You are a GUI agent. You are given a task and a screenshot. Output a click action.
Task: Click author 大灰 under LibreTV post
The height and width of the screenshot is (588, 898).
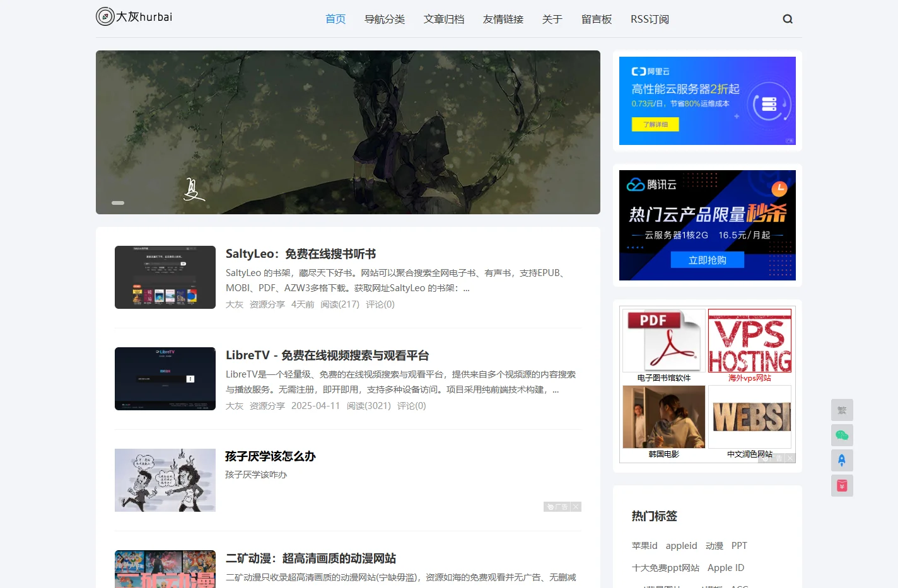[x=235, y=406]
